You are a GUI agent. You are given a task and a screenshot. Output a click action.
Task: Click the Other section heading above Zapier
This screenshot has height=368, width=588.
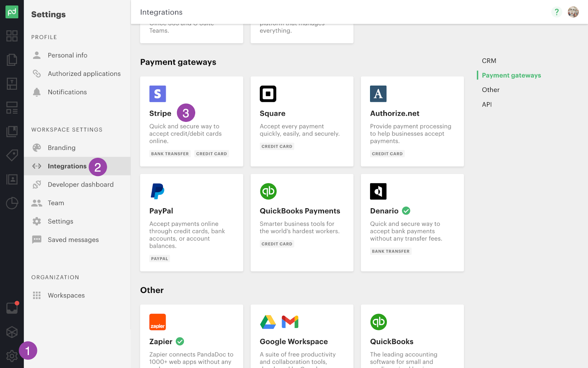152,290
